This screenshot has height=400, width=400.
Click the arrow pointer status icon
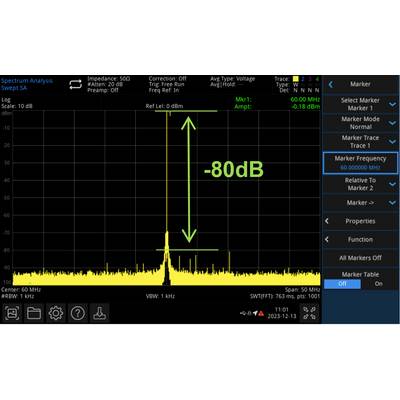coord(255,313)
